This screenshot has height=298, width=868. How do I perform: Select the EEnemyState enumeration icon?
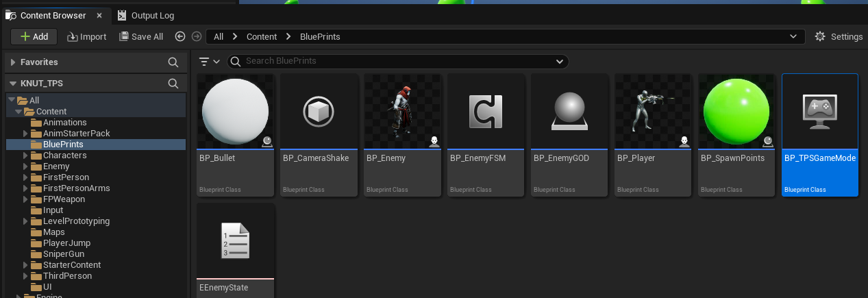pyautogui.click(x=236, y=240)
